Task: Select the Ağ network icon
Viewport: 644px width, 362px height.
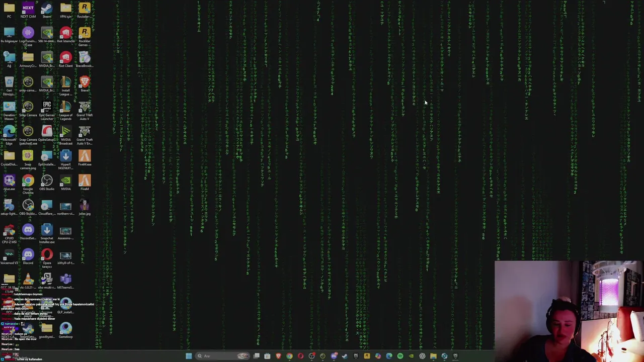Action: (9, 59)
